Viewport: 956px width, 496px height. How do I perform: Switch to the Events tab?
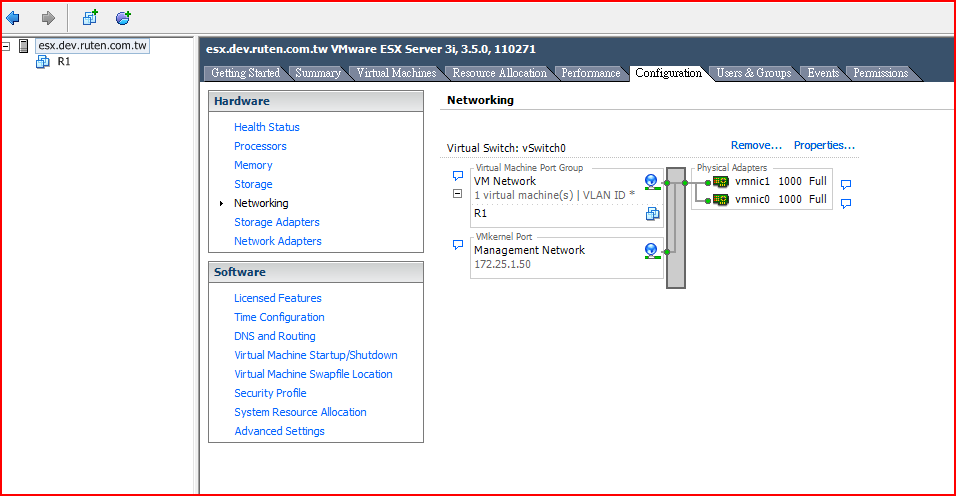[823, 73]
